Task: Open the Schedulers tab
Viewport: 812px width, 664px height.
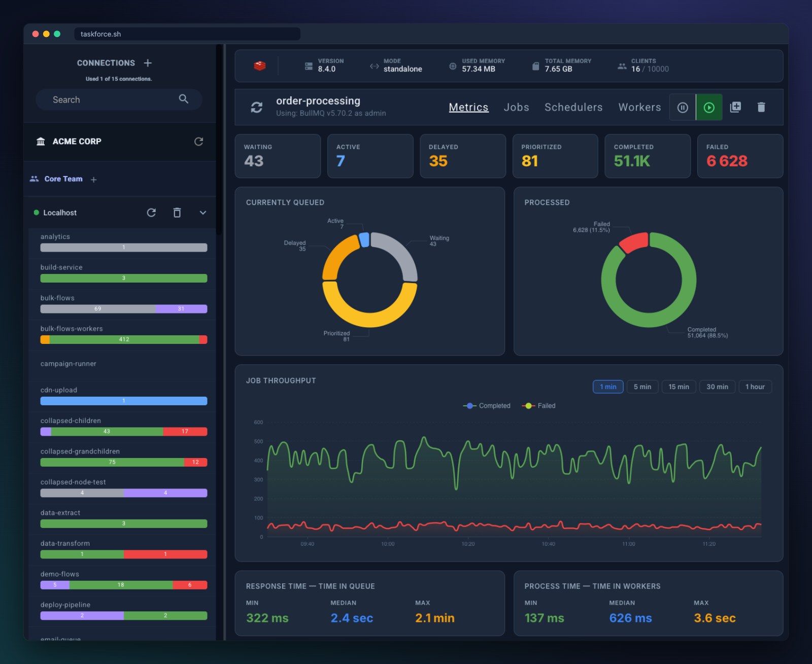Action: tap(573, 108)
